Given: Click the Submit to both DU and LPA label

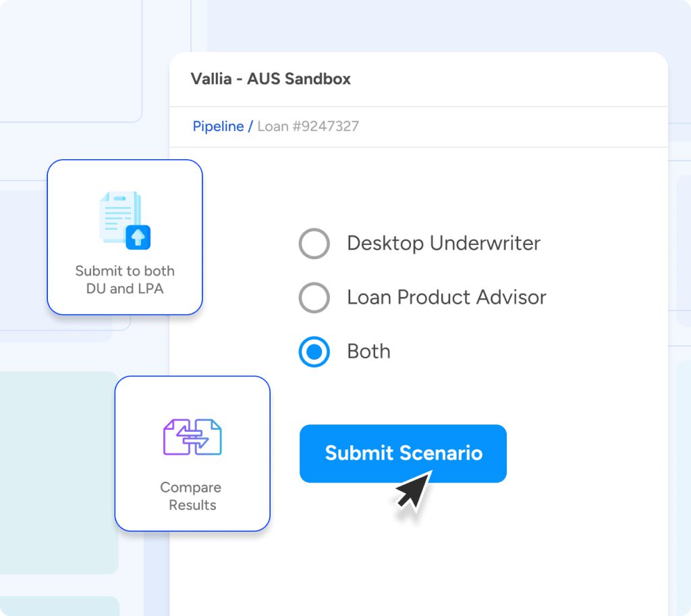Looking at the screenshot, I should click(125, 279).
